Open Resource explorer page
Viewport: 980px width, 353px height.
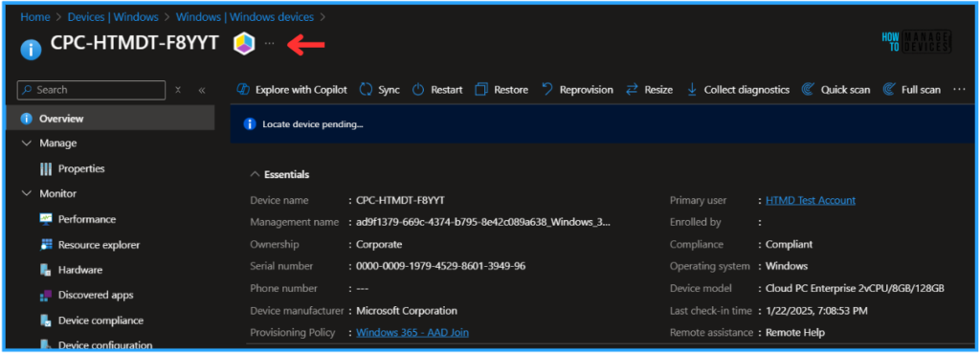click(x=99, y=245)
